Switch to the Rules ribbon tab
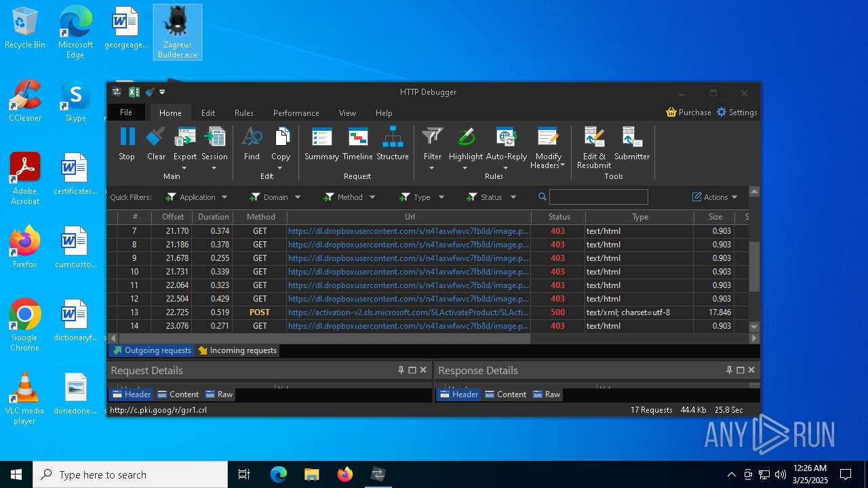The width and height of the screenshot is (868, 488). click(244, 113)
